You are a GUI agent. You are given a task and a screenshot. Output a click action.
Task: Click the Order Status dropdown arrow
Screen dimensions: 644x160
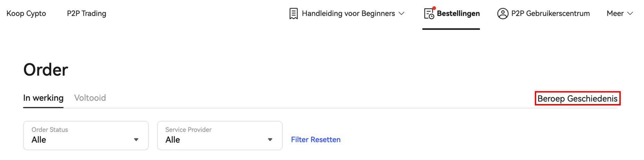[136, 139]
